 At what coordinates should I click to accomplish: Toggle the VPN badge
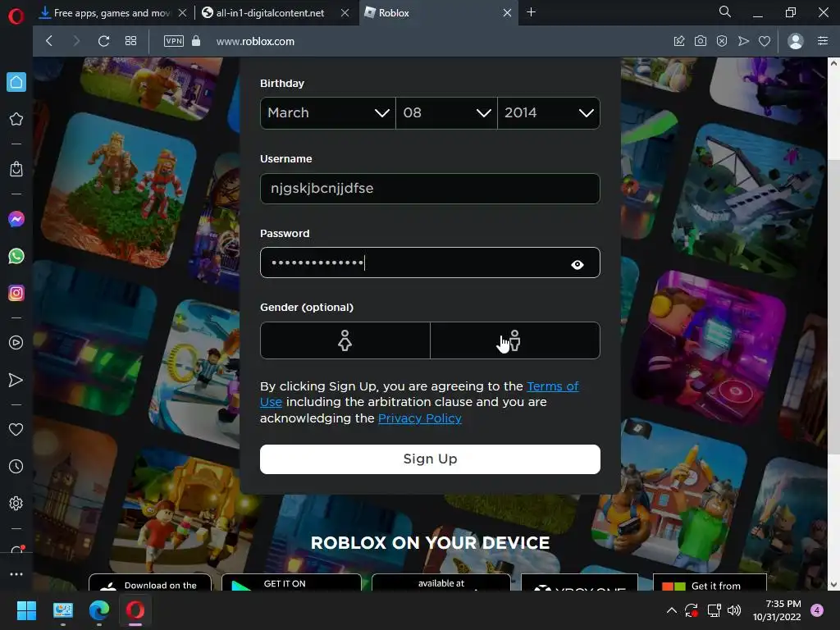[x=174, y=41]
